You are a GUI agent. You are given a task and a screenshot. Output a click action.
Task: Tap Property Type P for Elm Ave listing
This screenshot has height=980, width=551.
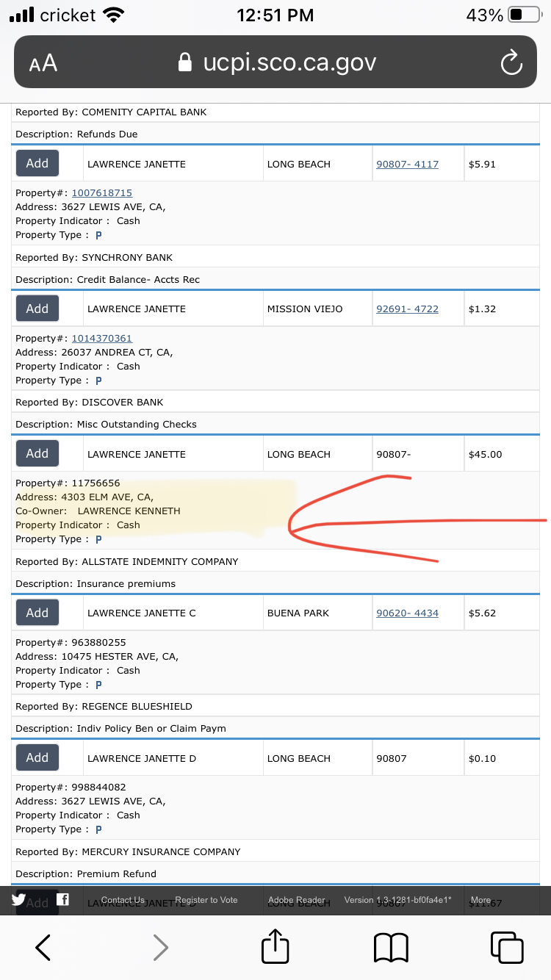(x=98, y=539)
